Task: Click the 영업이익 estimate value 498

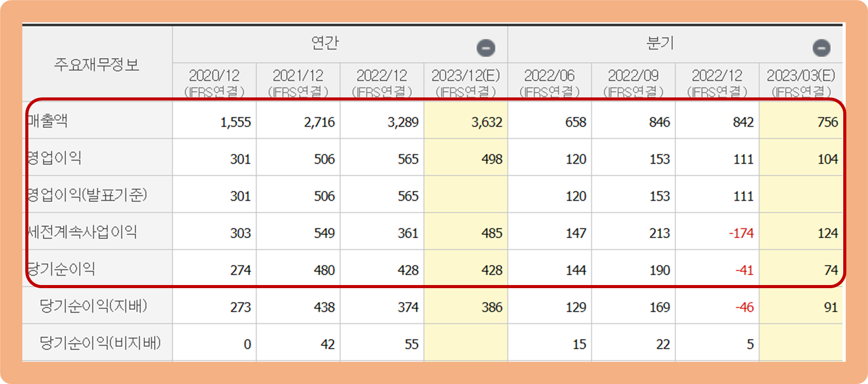Action: [492, 160]
